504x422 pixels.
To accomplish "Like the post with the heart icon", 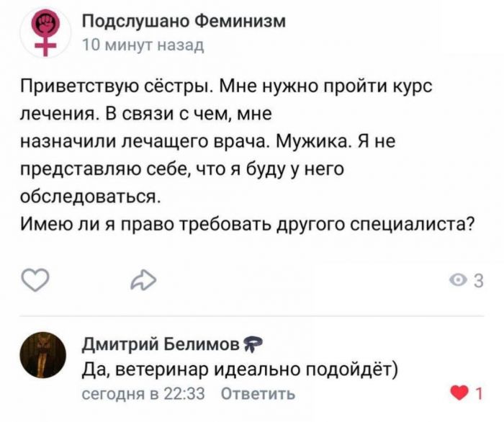I will coord(36,279).
